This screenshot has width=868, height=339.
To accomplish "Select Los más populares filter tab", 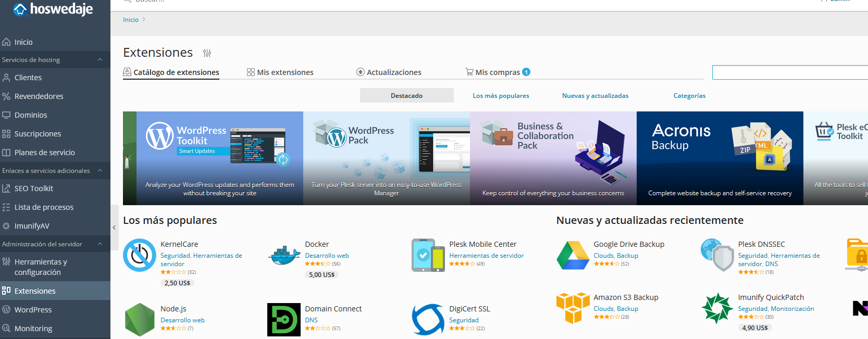I will tap(501, 96).
